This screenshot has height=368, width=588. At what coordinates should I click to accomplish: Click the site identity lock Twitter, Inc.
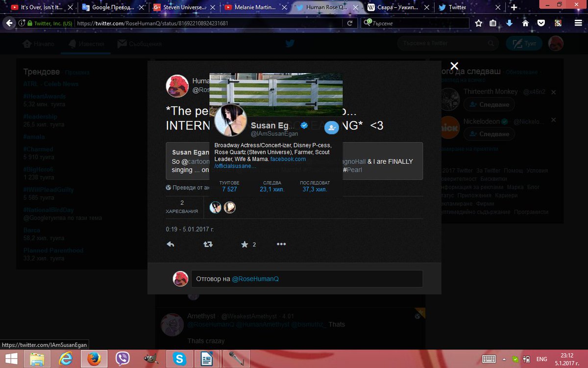point(50,23)
